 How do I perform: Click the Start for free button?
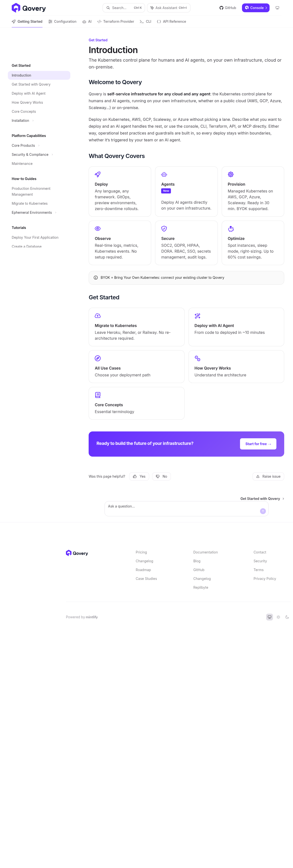point(258,444)
